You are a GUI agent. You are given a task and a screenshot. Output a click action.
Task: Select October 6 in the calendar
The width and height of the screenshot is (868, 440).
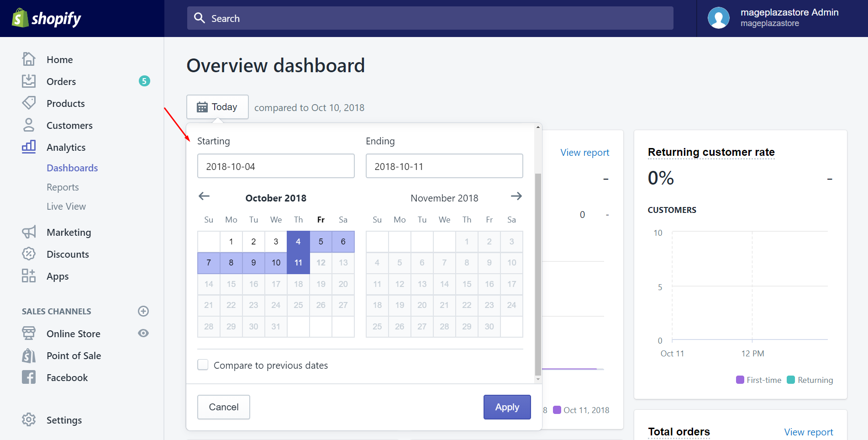point(343,241)
